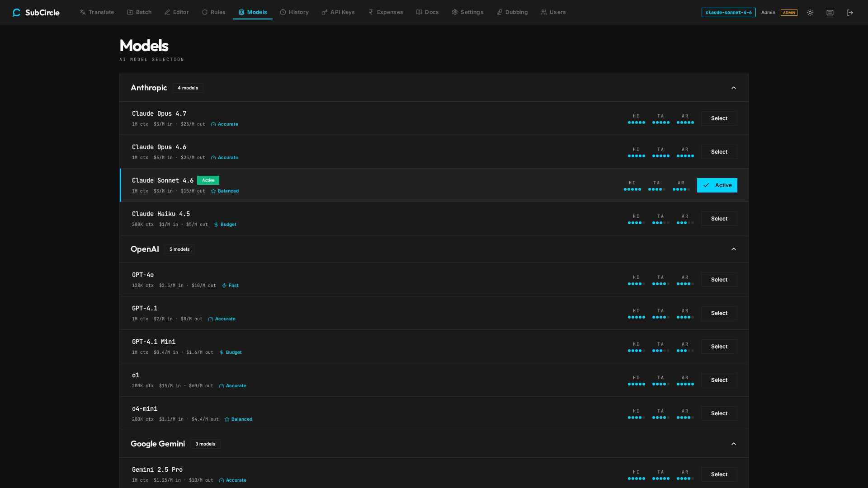
Task: Open the Batch tab
Action: click(x=139, y=12)
